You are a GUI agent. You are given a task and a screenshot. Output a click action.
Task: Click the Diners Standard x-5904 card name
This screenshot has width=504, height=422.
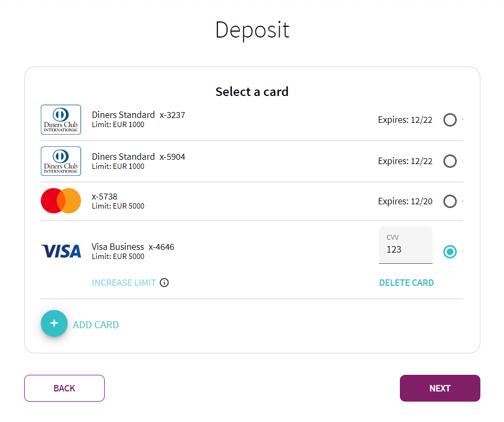[x=138, y=157]
